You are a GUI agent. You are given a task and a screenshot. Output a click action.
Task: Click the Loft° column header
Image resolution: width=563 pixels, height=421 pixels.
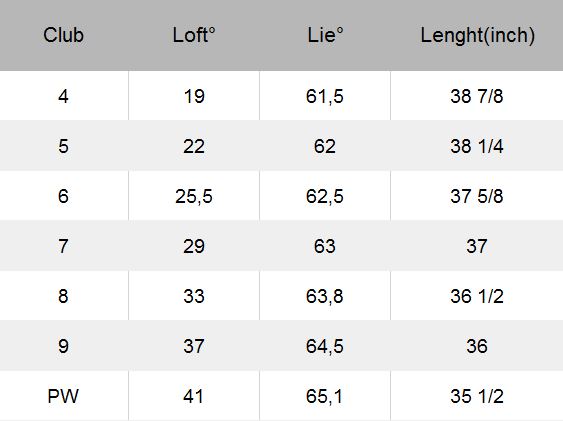click(x=194, y=35)
